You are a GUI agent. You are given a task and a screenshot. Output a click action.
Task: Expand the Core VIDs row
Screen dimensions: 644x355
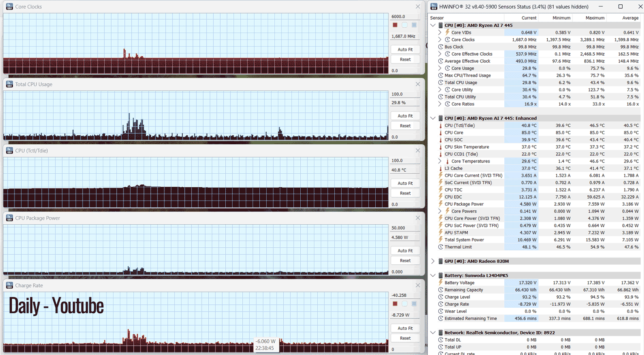pos(440,32)
